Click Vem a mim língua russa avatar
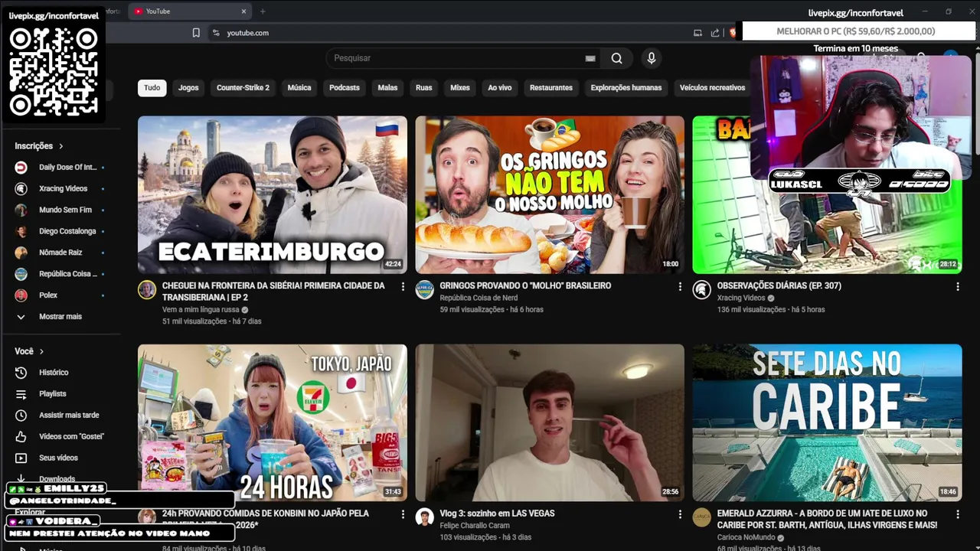980x551 pixels. click(x=147, y=290)
